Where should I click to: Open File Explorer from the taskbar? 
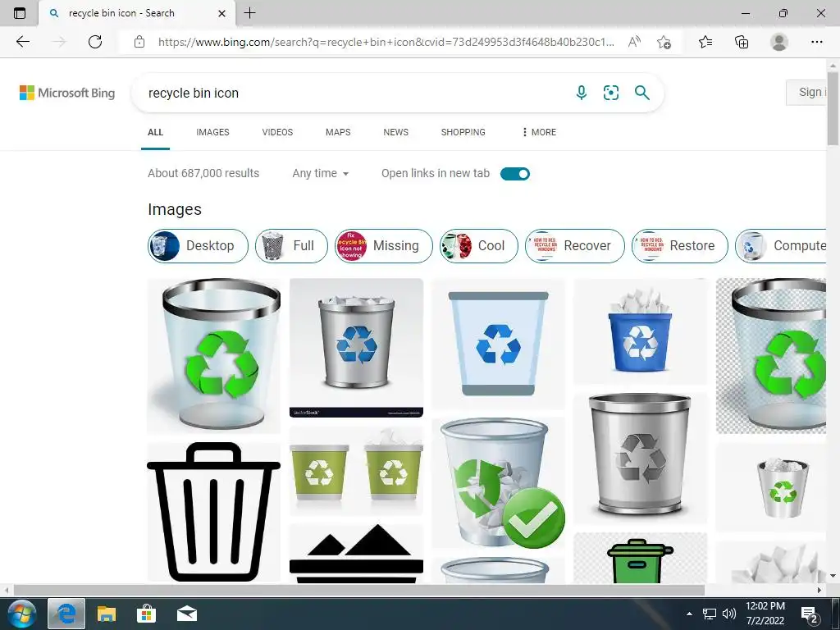(106, 614)
